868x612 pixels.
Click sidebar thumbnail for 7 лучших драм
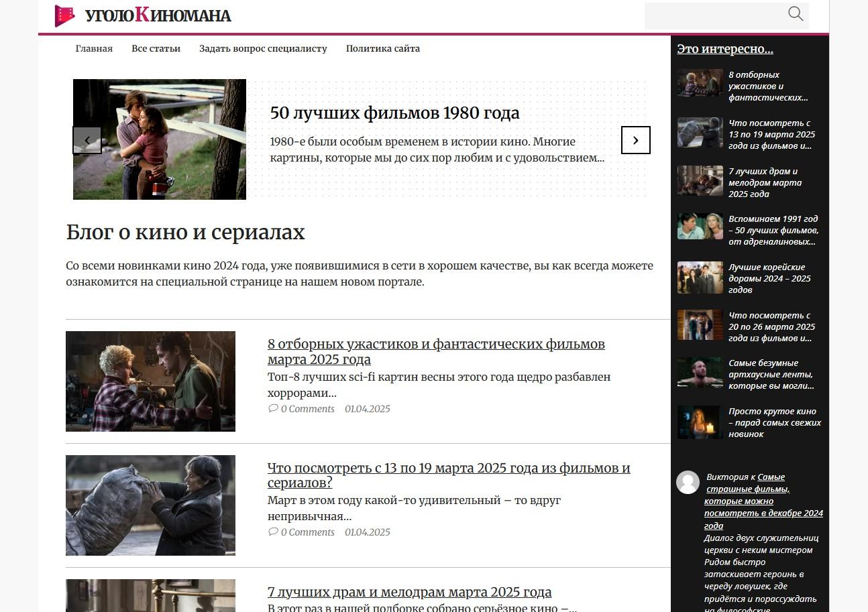coord(700,180)
